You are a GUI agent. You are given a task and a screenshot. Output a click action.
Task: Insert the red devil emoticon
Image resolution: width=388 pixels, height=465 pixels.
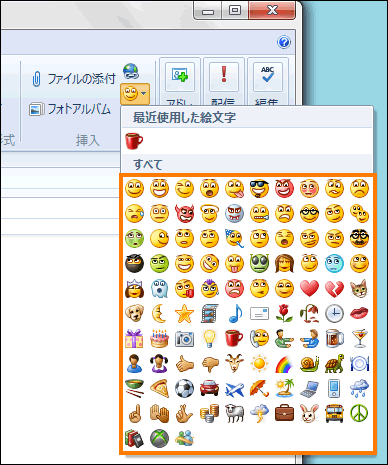(x=185, y=213)
